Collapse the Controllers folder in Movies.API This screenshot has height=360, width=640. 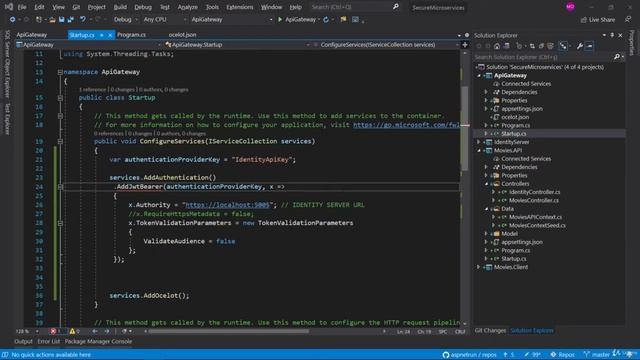[487, 184]
